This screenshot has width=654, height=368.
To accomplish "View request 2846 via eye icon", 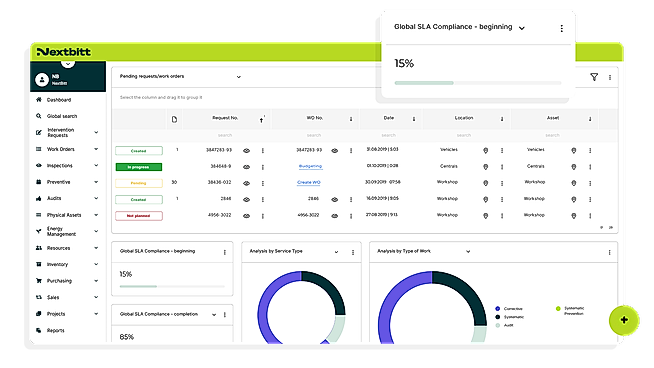I will (x=247, y=199).
